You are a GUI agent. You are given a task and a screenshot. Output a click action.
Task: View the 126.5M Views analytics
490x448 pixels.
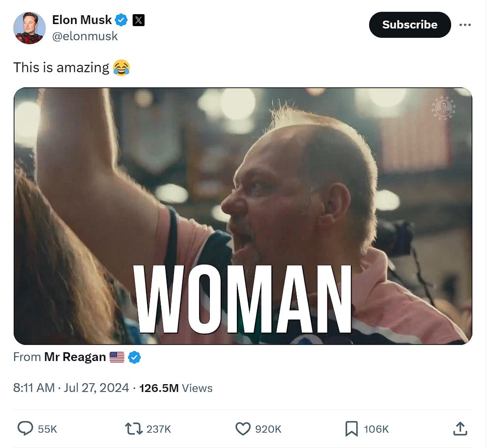(x=176, y=388)
